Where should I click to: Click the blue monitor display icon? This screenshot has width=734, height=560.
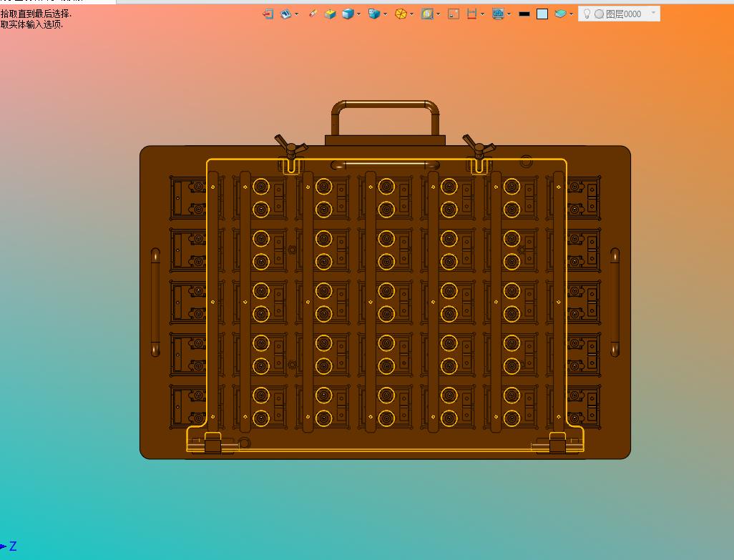(x=498, y=14)
